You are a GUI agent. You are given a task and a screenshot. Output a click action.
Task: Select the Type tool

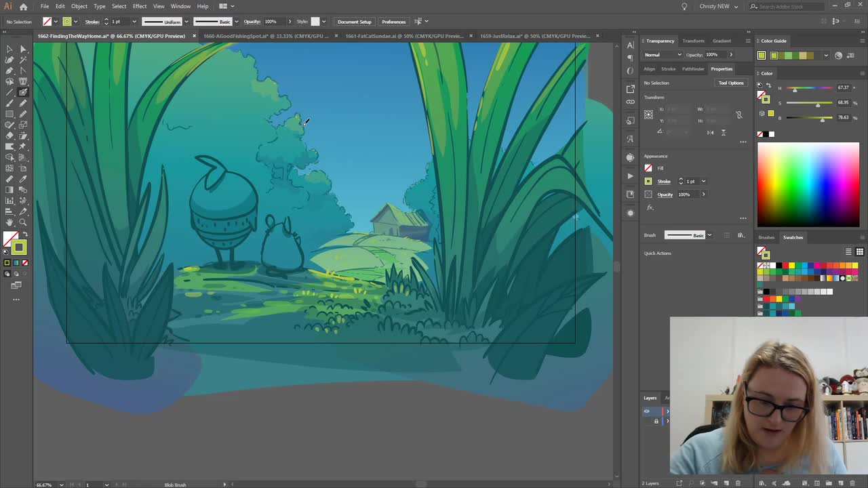pyautogui.click(x=22, y=81)
